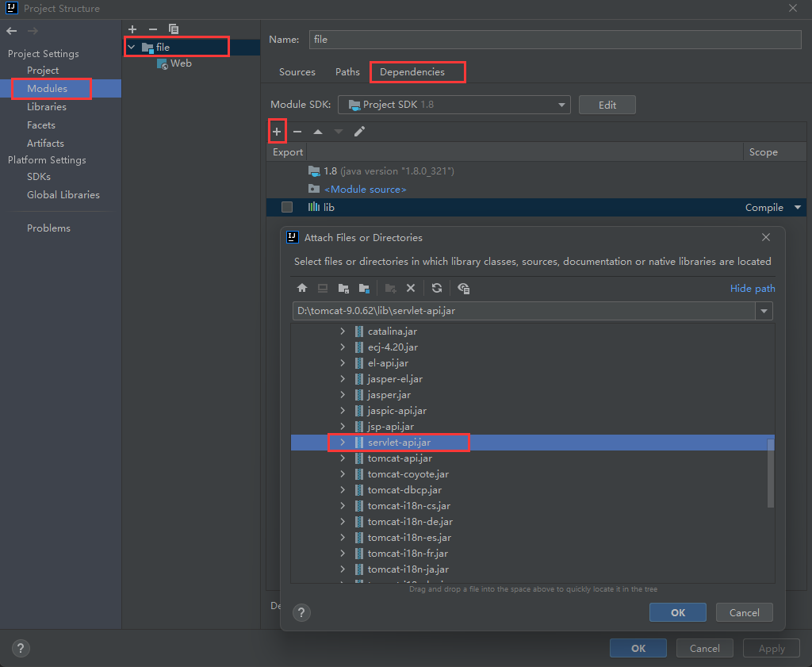Screen dimensions: 812x667
Task: Click the module Name input field
Action: (555, 40)
